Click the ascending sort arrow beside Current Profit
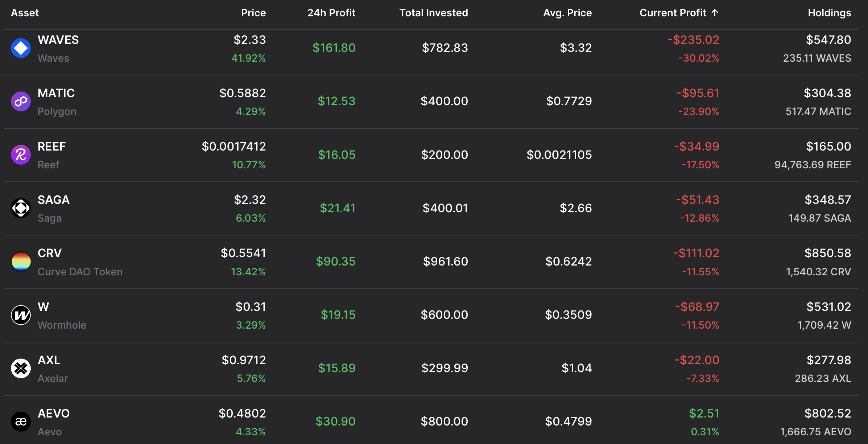The image size is (868, 444). 715,13
